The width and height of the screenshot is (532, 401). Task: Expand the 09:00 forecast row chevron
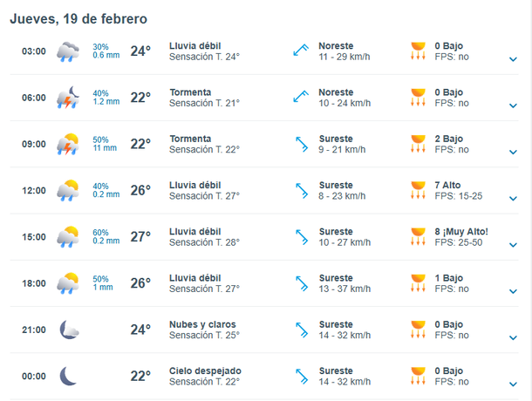pyautogui.click(x=513, y=152)
